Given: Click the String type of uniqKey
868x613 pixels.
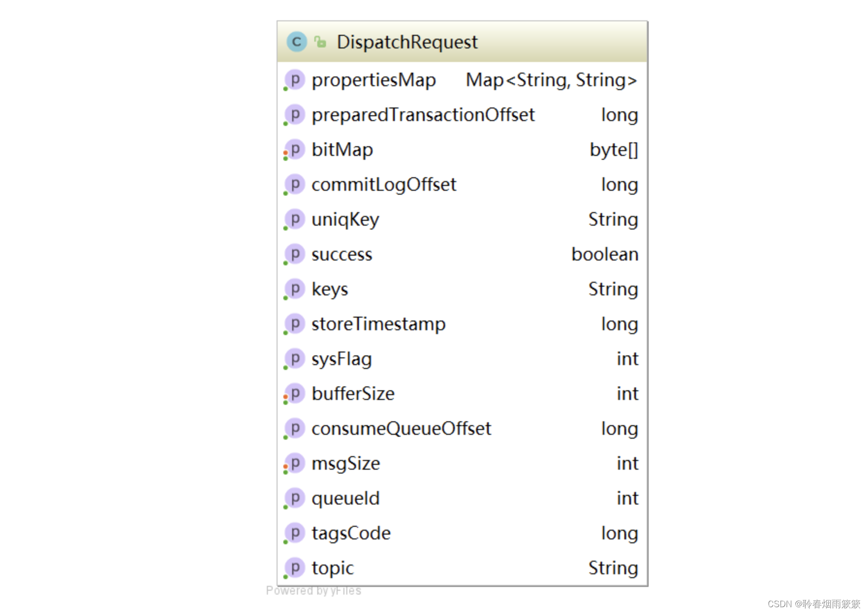Looking at the screenshot, I should pos(613,220).
